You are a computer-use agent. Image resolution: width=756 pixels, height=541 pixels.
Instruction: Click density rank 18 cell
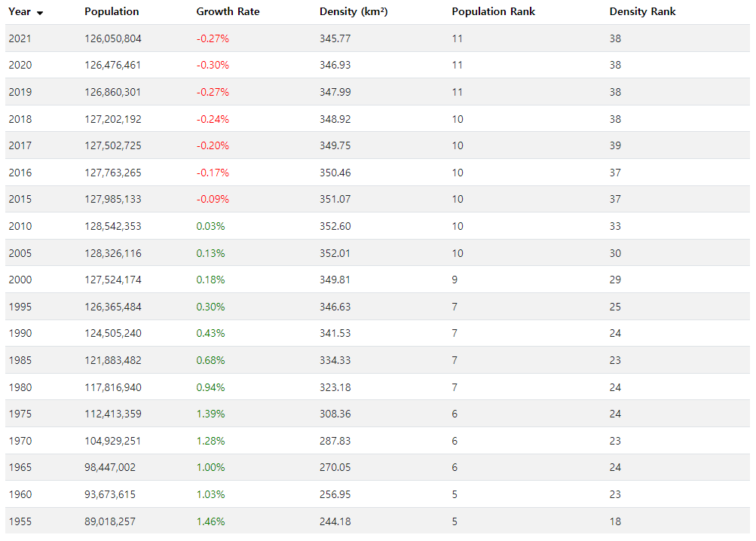tap(615, 521)
